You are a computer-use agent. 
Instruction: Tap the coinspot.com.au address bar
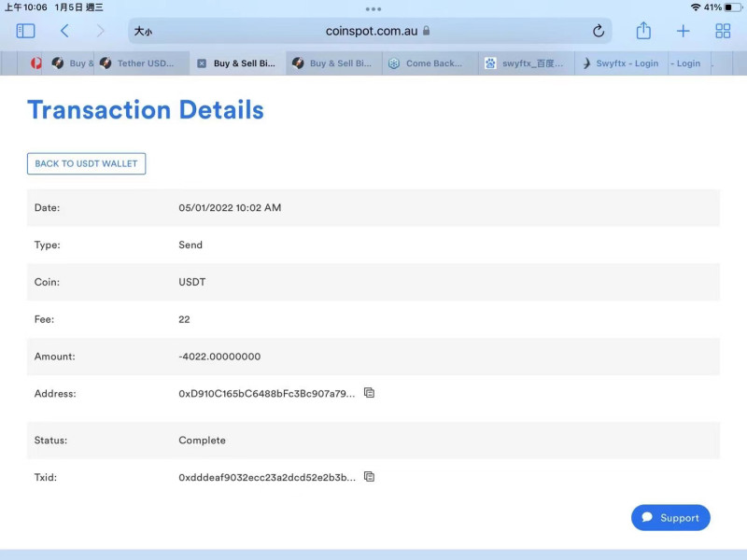coord(372,31)
